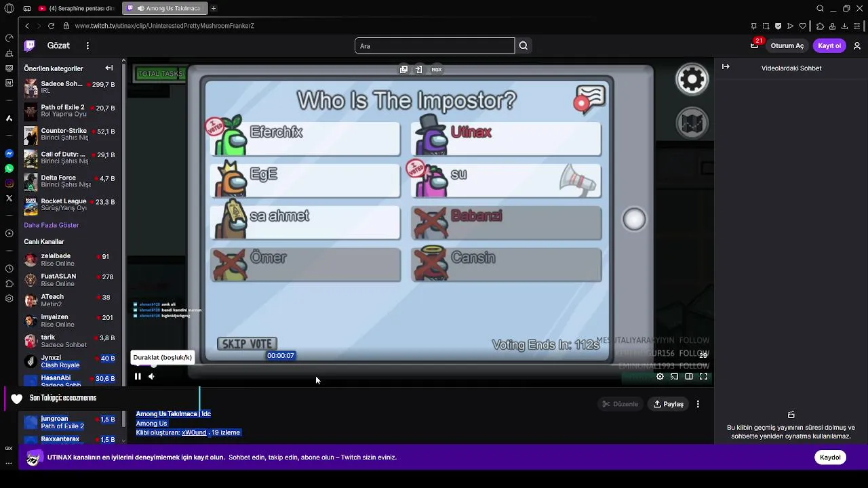Open the zelalbade live channel
The image size is (868, 488).
coord(70,260)
